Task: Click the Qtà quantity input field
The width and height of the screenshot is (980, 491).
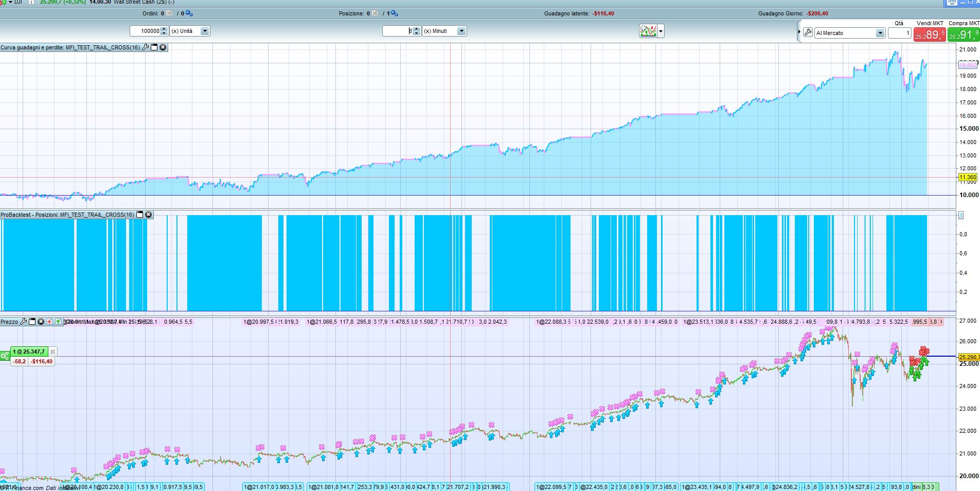Action: pyautogui.click(x=899, y=33)
